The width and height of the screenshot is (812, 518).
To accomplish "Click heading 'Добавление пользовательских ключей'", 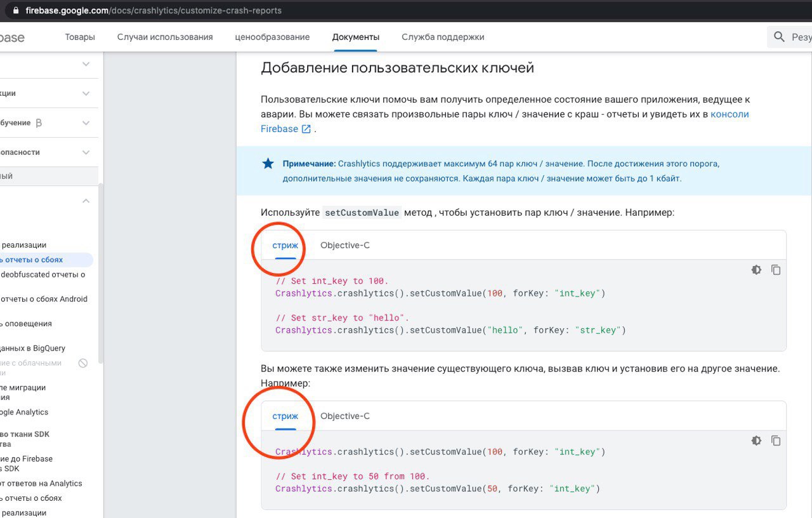I will [x=398, y=67].
